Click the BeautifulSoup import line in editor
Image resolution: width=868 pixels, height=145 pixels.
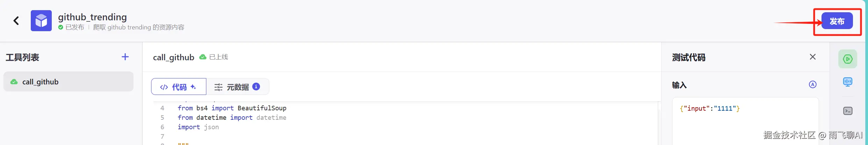(x=232, y=108)
